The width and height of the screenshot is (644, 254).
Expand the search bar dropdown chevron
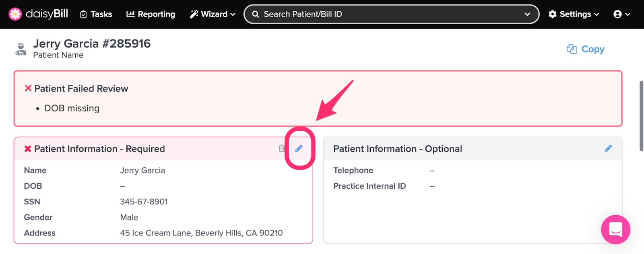527,14
